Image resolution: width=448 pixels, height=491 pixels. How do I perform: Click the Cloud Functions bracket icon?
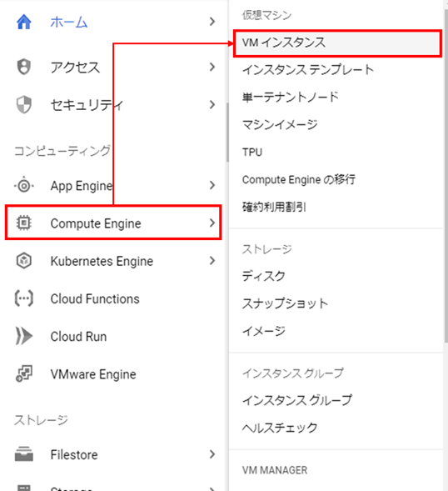pos(24,298)
